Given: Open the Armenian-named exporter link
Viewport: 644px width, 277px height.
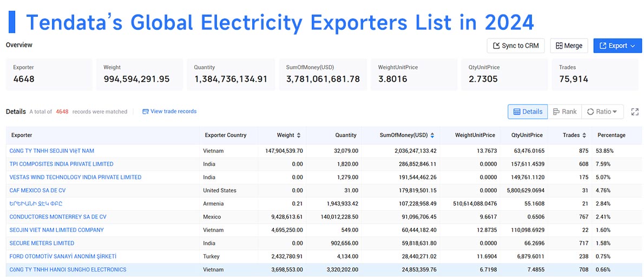Looking at the screenshot, I should click(36, 204).
